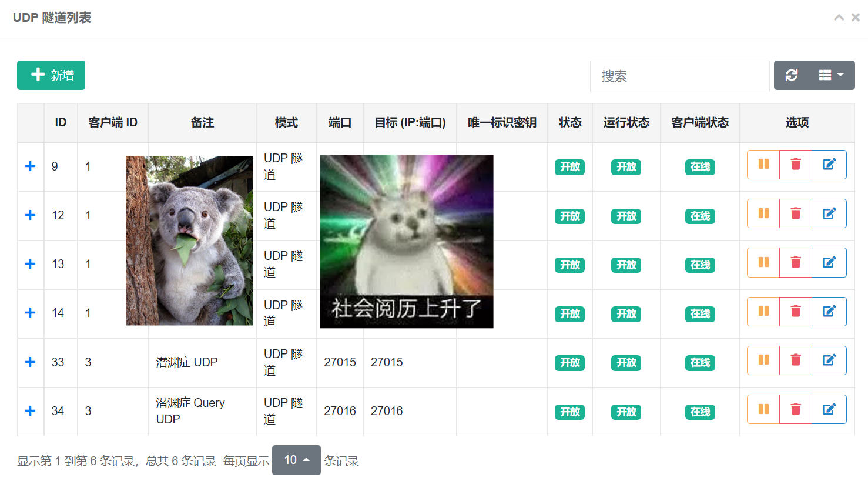Open the columns list dropdown
This screenshot has width=868, height=481.
(832, 75)
